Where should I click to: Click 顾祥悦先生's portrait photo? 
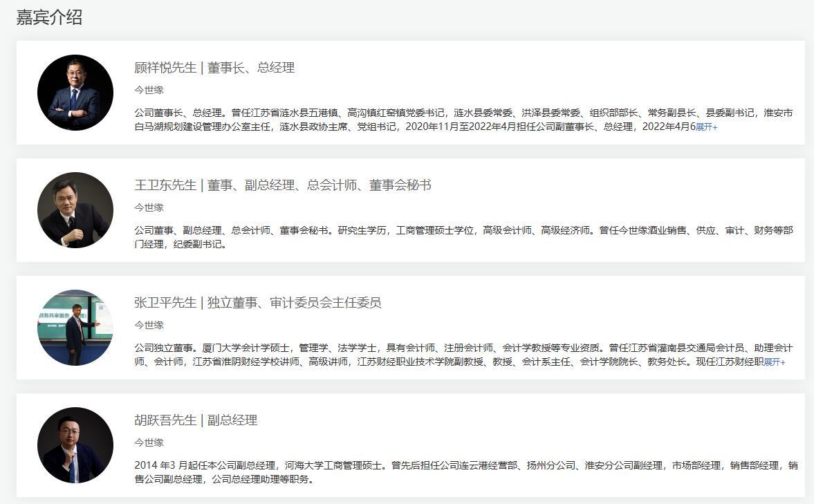coord(75,93)
